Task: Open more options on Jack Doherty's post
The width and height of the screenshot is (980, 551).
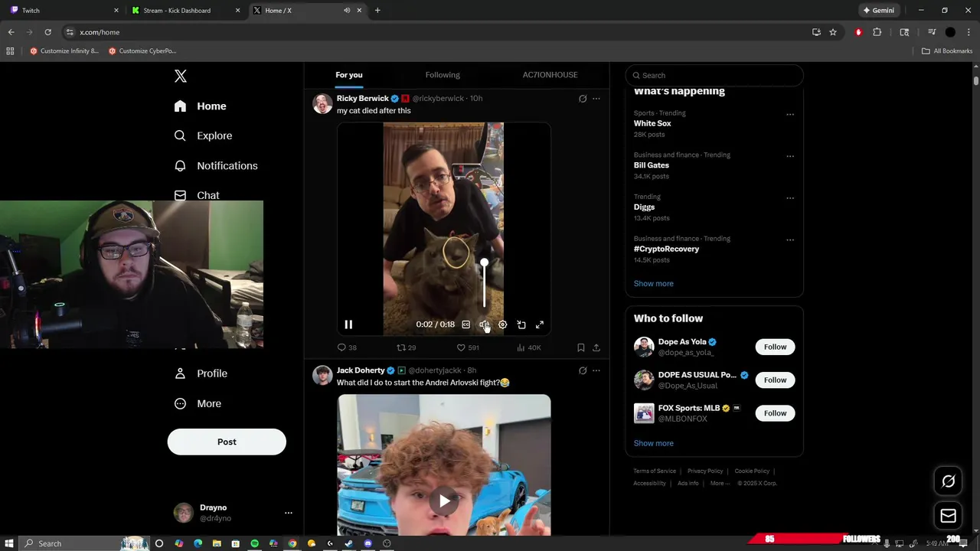Action: pyautogui.click(x=596, y=370)
